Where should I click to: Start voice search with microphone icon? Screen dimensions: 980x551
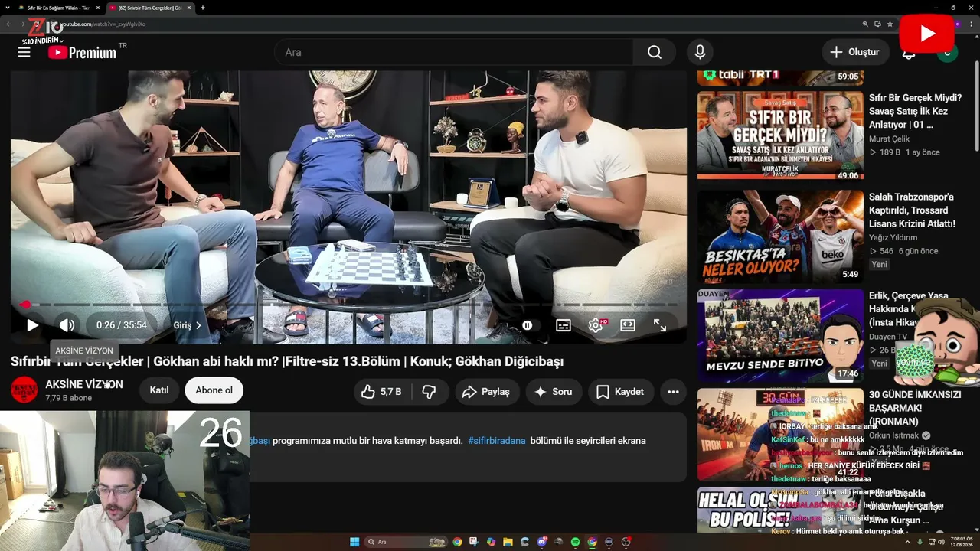(700, 52)
